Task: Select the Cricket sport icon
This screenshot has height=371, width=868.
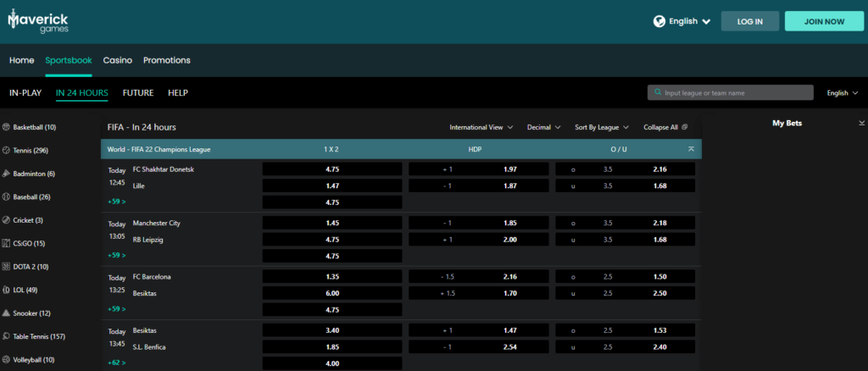Action: [7, 219]
